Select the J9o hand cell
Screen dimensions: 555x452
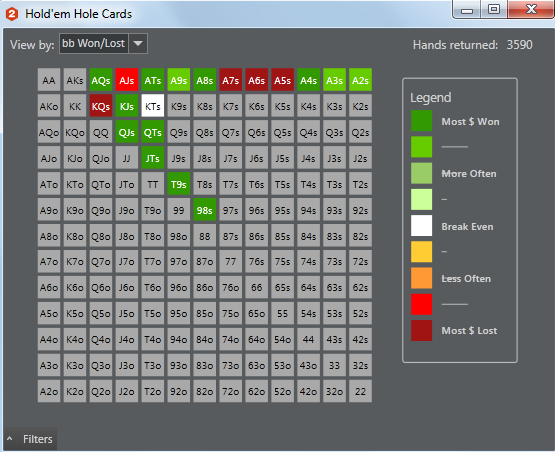coord(127,210)
